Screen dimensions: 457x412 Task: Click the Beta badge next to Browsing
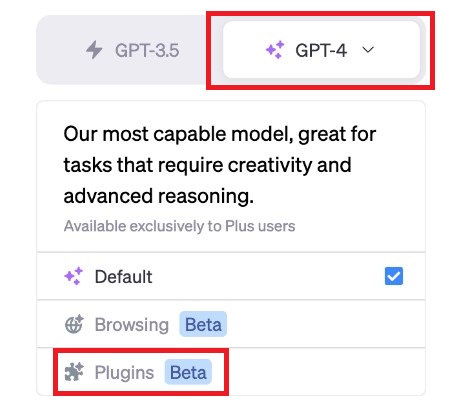(x=203, y=324)
